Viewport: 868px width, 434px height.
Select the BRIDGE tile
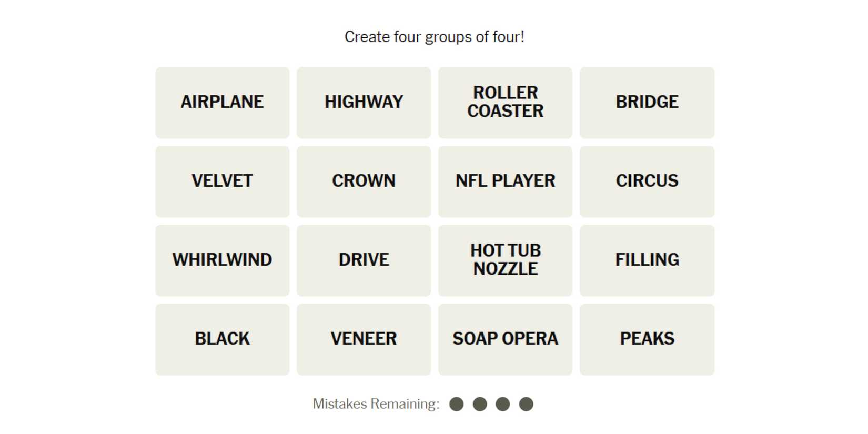pyautogui.click(x=647, y=102)
